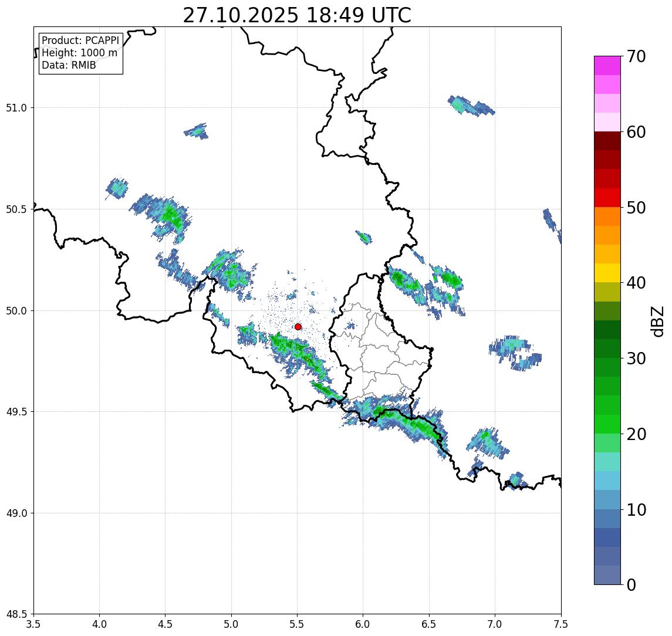Click the latitude axis label 51.0
Image resolution: width=672 pixels, height=636 pixels.
16,108
